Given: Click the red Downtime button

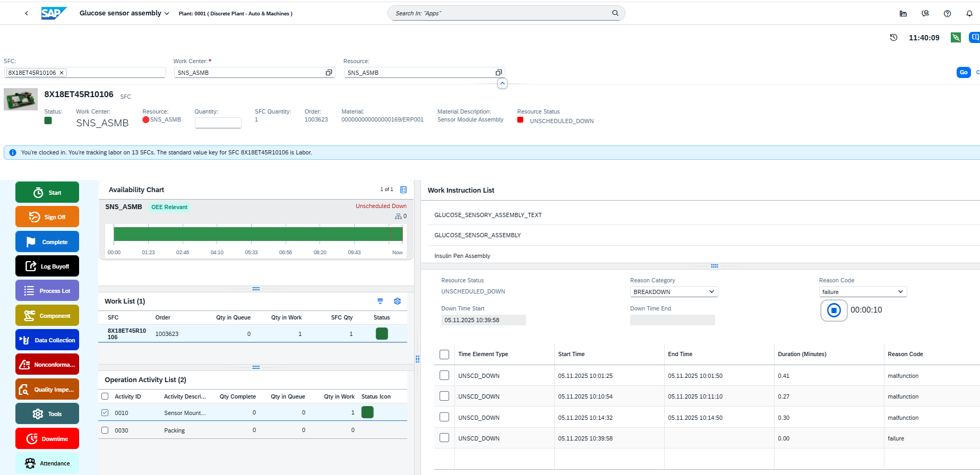Looking at the screenshot, I should pyautogui.click(x=47, y=439).
